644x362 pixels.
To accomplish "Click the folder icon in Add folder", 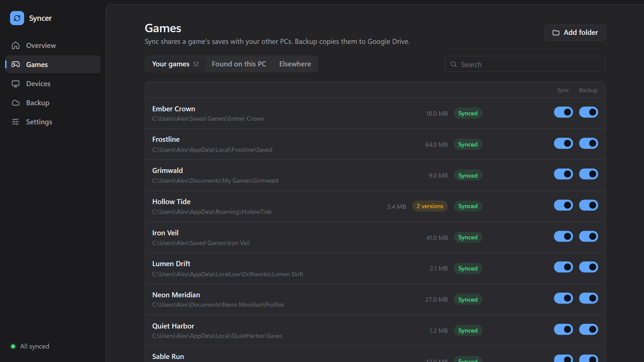I will click(x=556, y=33).
